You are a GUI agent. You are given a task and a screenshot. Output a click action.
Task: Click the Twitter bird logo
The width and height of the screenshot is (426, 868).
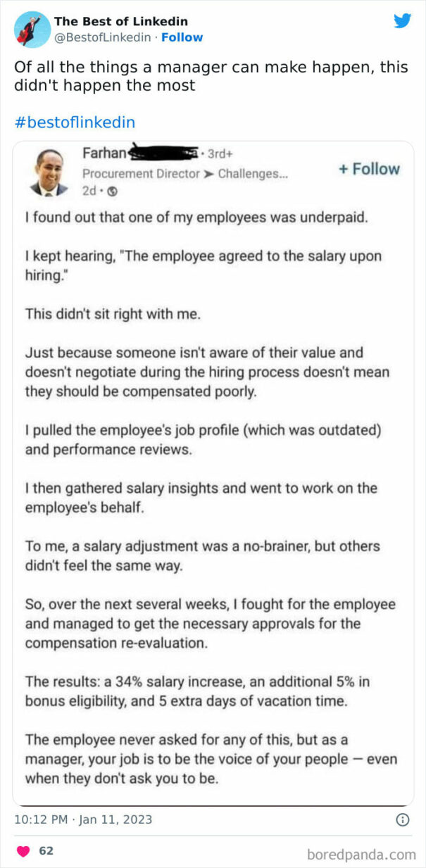click(402, 20)
